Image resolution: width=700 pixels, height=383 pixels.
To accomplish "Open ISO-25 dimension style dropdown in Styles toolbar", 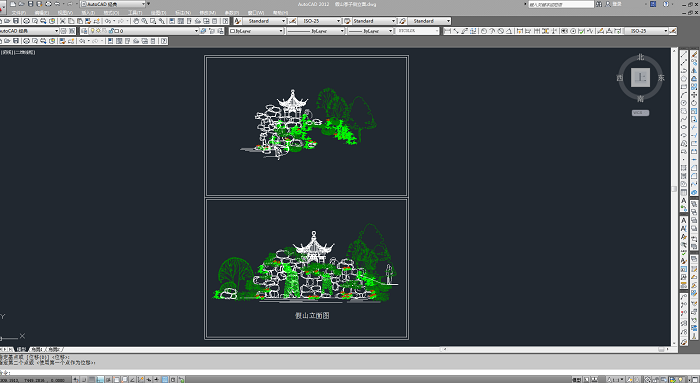I will tap(320, 21).
